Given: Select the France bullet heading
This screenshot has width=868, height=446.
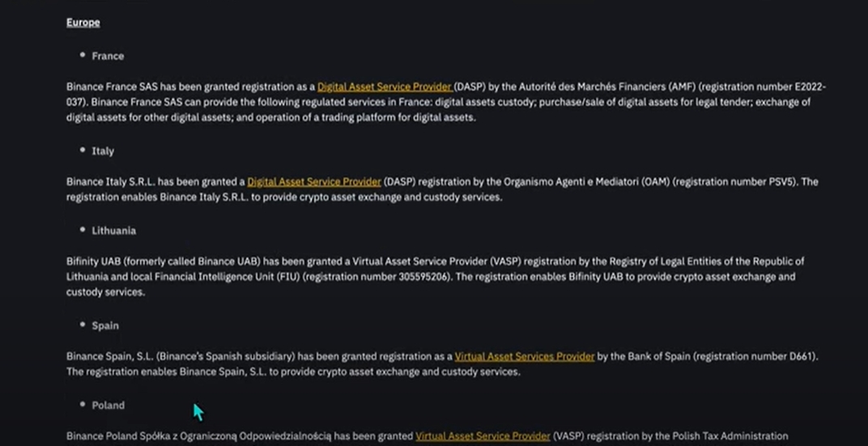Looking at the screenshot, I should tap(108, 56).
